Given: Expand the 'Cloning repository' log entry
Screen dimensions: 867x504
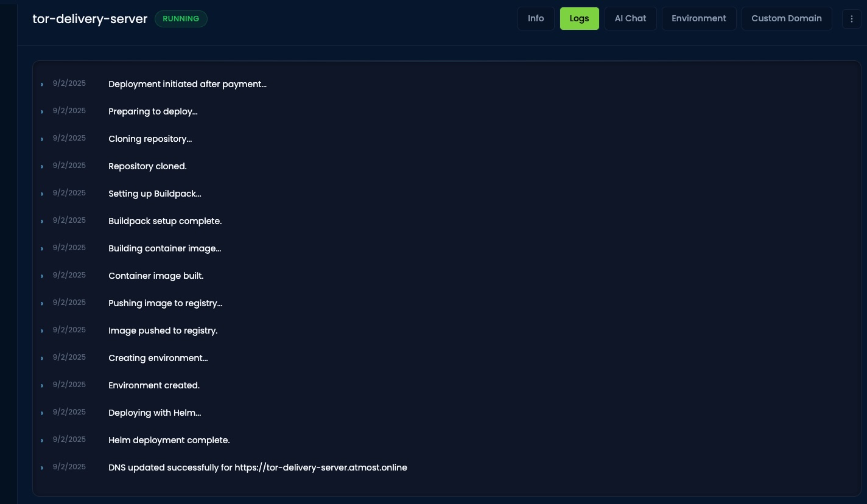Looking at the screenshot, I should [42, 139].
